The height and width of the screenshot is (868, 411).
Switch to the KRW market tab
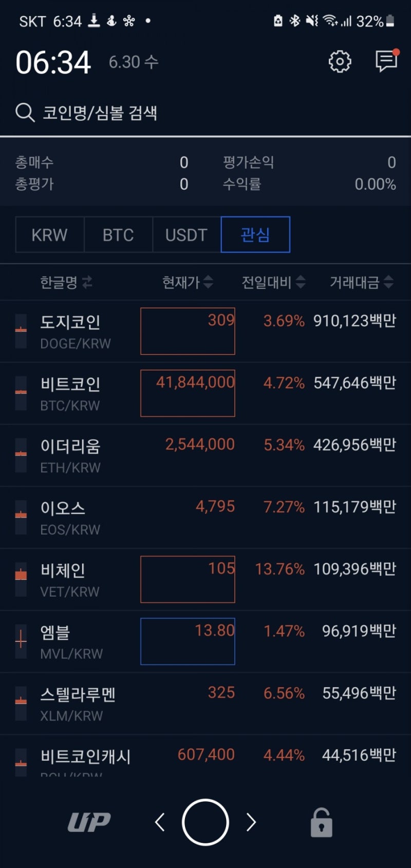49,234
